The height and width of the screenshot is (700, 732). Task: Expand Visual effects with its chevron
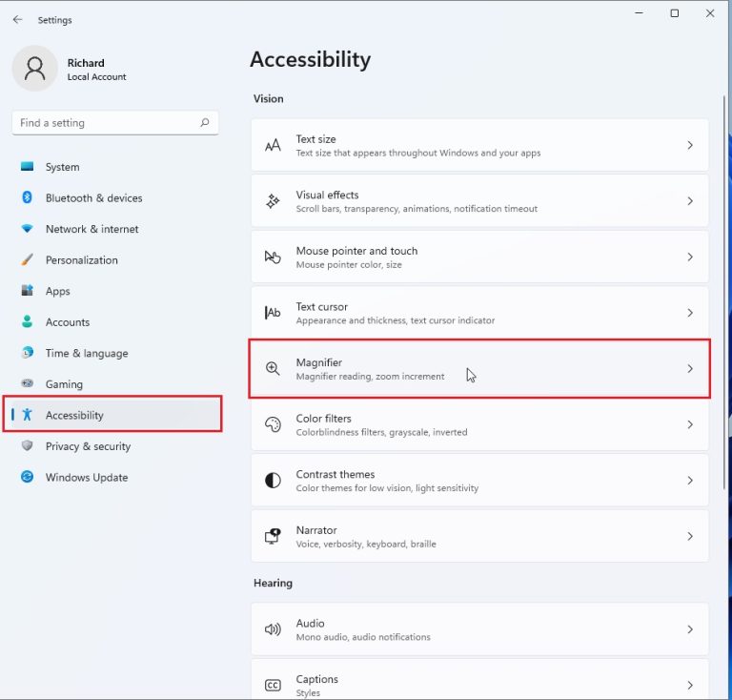pos(690,201)
